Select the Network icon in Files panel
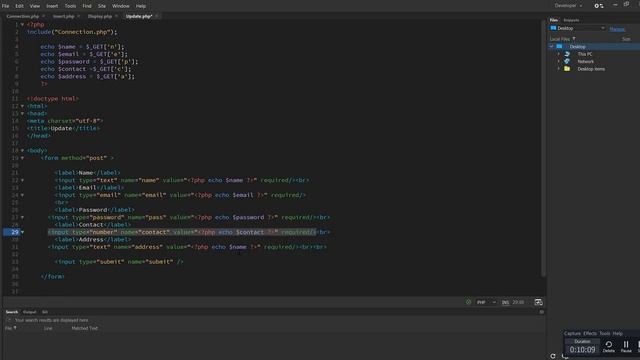This screenshot has width=640, height=360. [x=567, y=61]
